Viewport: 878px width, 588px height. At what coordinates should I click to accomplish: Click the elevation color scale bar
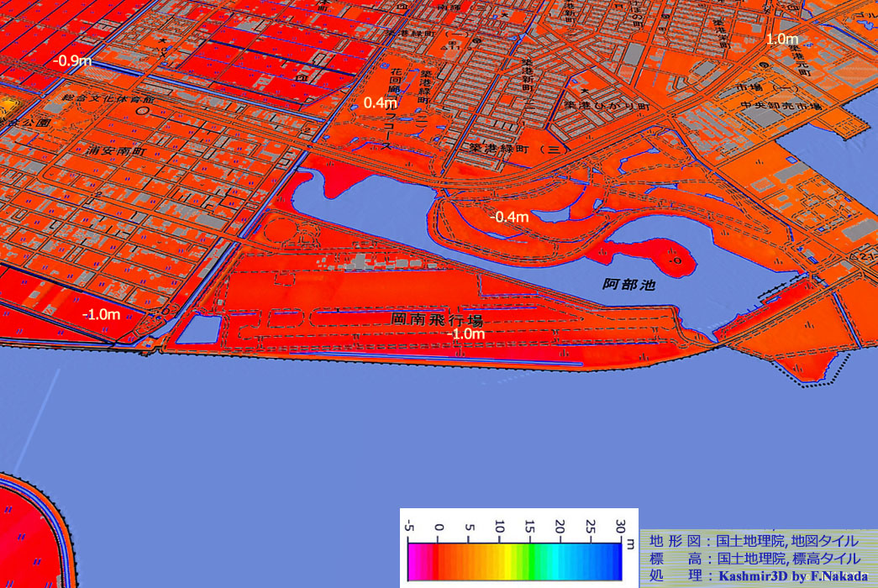515,559
